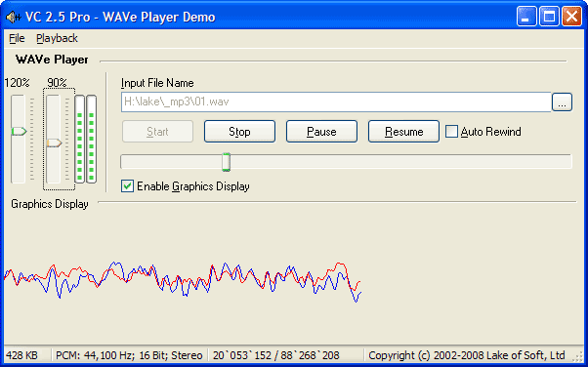588x367 pixels.
Task: Click the playback position slider thumb
Action: [x=227, y=162]
